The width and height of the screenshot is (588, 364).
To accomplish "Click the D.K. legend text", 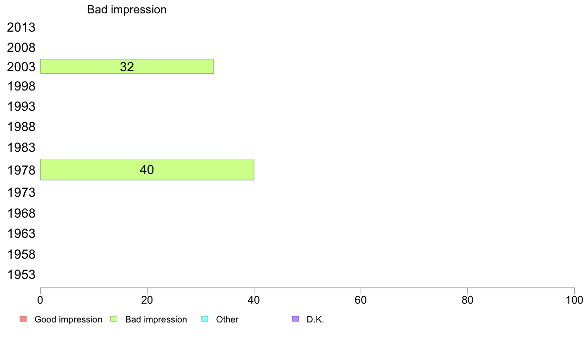I will (x=315, y=319).
